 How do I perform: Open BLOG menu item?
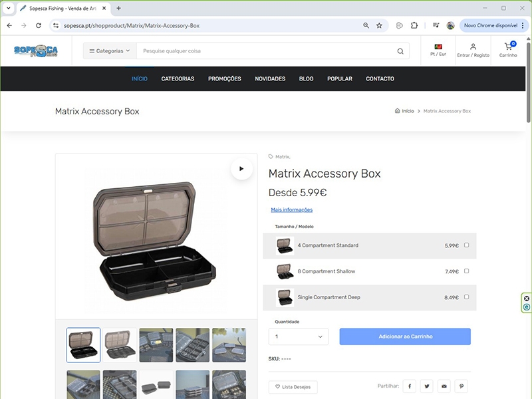[306, 78]
